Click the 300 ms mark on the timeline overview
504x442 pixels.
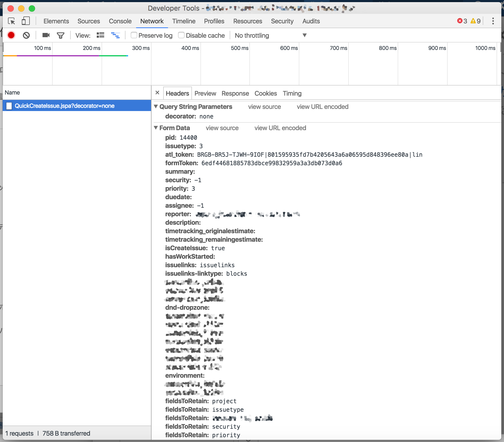point(141,48)
